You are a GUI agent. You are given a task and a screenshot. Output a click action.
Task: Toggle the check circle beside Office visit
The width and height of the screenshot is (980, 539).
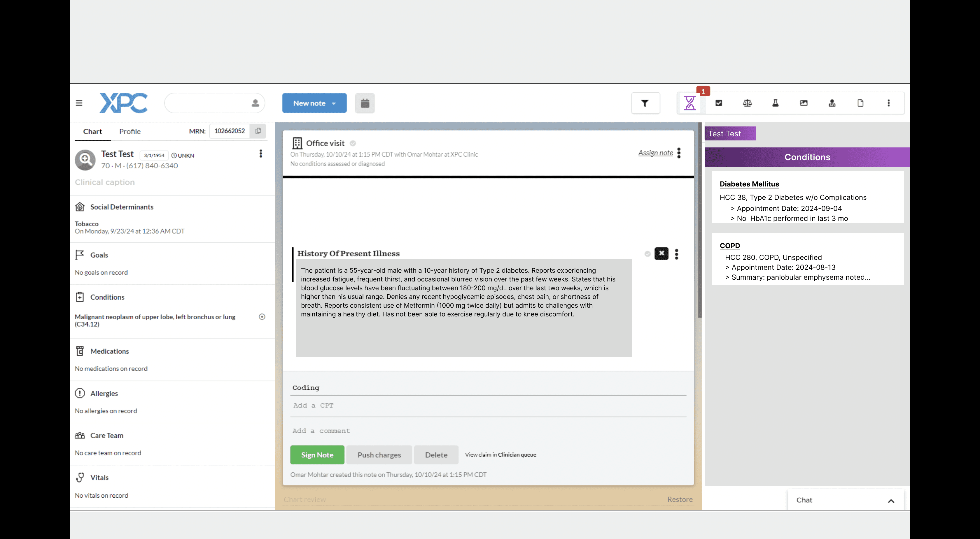[353, 143]
